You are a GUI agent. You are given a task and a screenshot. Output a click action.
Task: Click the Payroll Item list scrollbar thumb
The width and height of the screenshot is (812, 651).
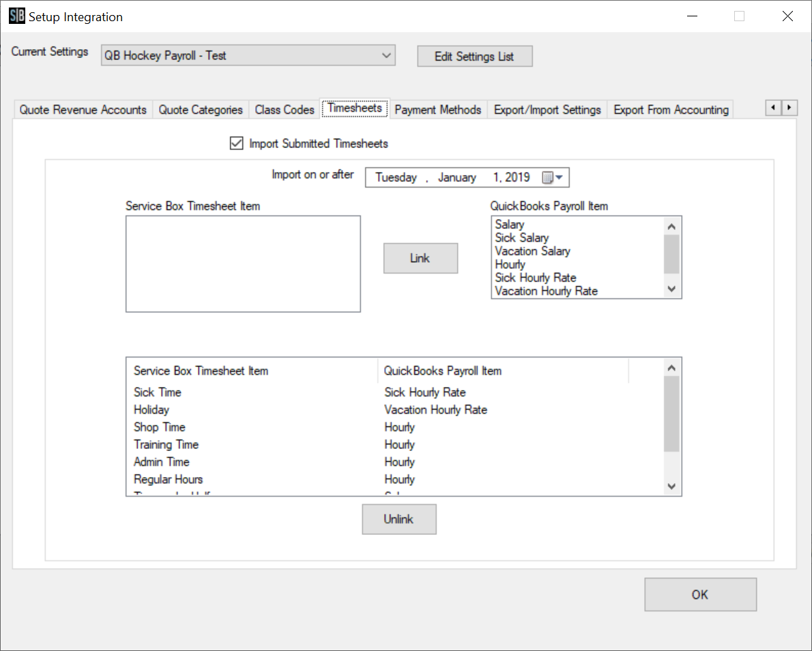click(x=671, y=254)
